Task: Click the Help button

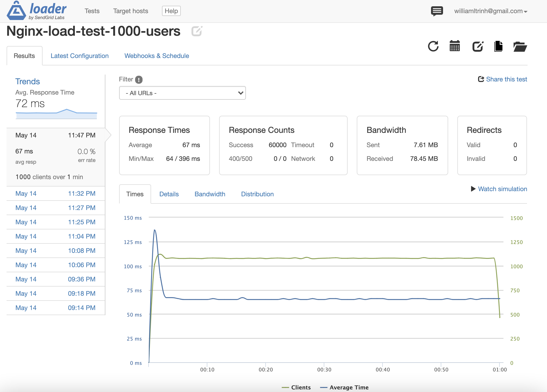Action: coord(171,11)
